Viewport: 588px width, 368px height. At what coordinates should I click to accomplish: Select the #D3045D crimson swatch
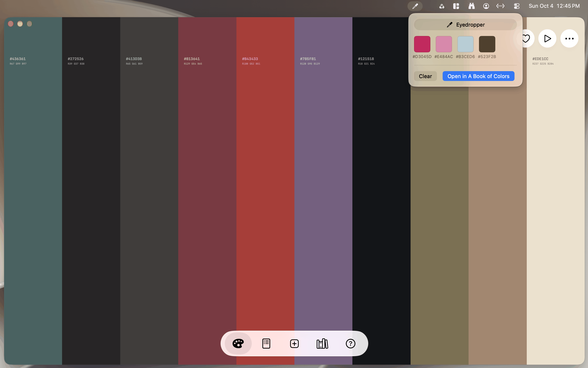pyautogui.click(x=422, y=44)
